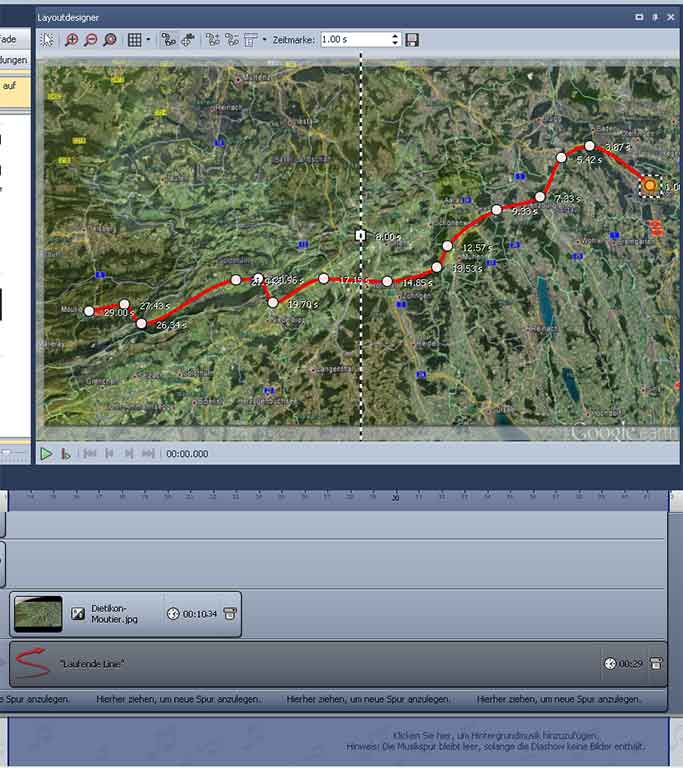Jump to the end of the preview
The image size is (683, 768).
[148, 453]
